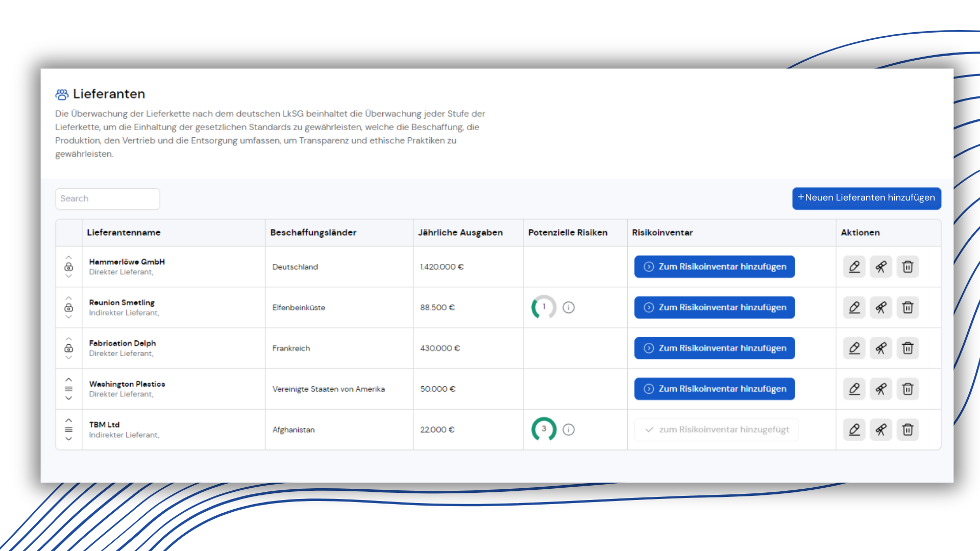Toggle lock icon on Reunion Smetling row
The width and height of the screenshot is (980, 551).
click(x=68, y=308)
